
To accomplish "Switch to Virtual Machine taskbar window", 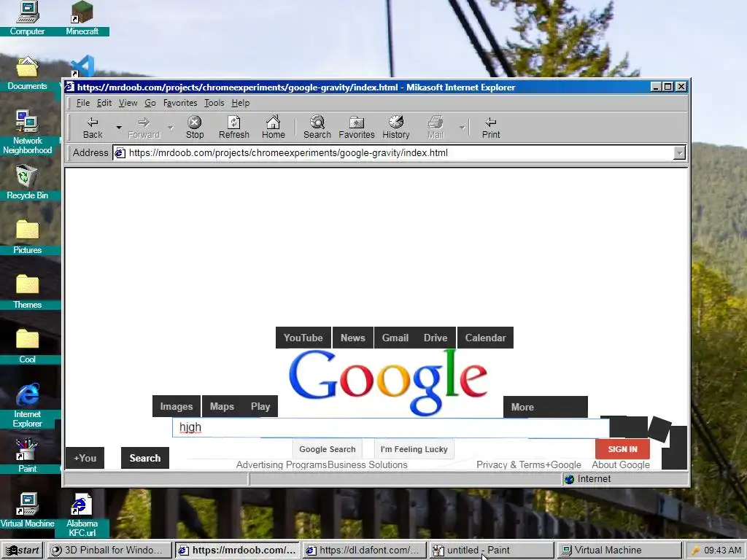I will pyautogui.click(x=619, y=550).
